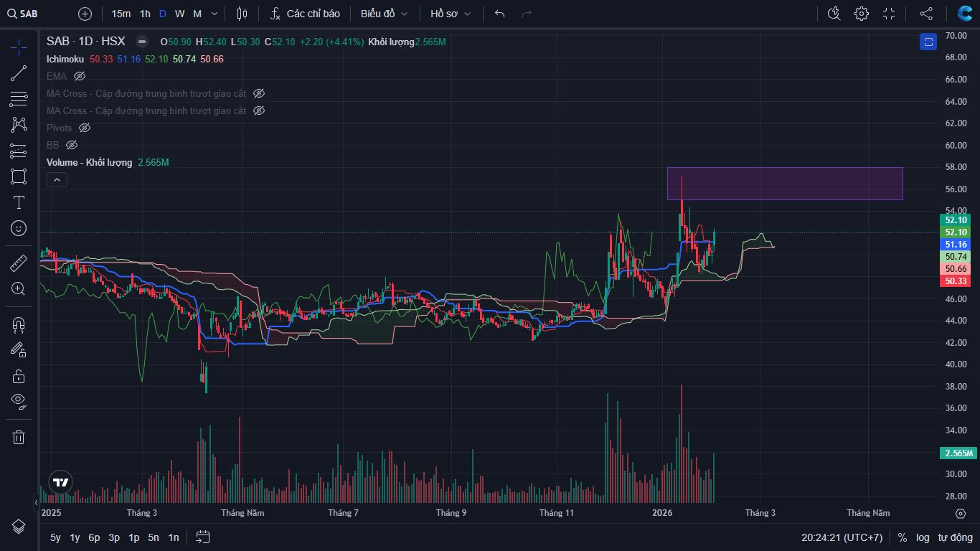Collapse the indicator legend with the chevron
Screen dimensions: 980x551
[57, 180]
